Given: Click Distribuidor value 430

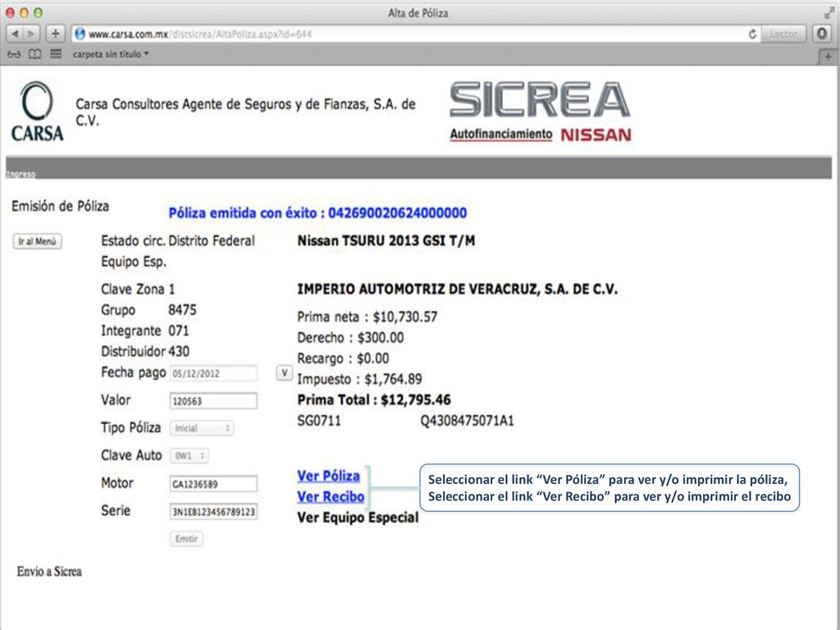Looking at the screenshot, I should click(x=179, y=351).
